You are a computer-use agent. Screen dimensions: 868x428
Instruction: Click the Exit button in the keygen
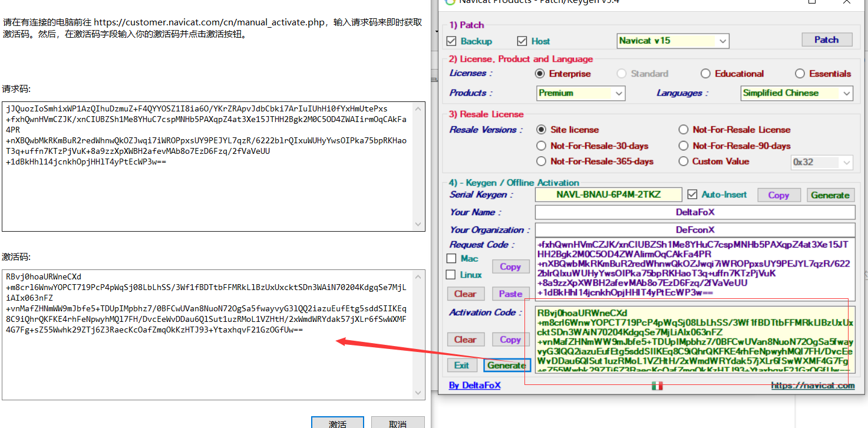tap(462, 366)
